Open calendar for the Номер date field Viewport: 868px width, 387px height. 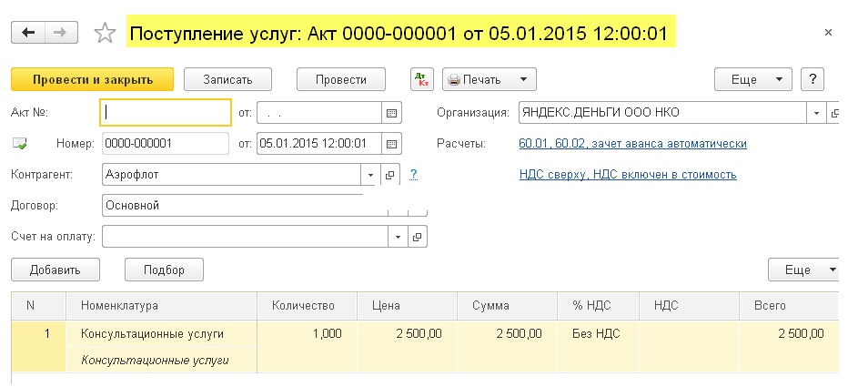[391, 143]
